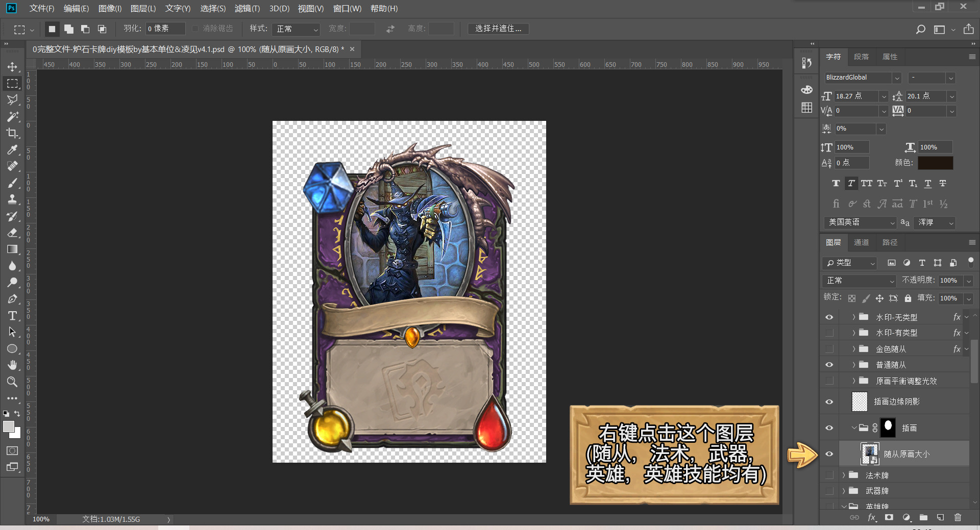Add layer style fx button
The image size is (980, 530).
tap(872, 517)
